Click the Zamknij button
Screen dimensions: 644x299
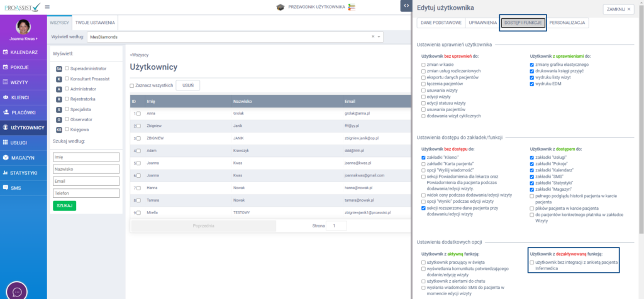click(x=618, y=9)
